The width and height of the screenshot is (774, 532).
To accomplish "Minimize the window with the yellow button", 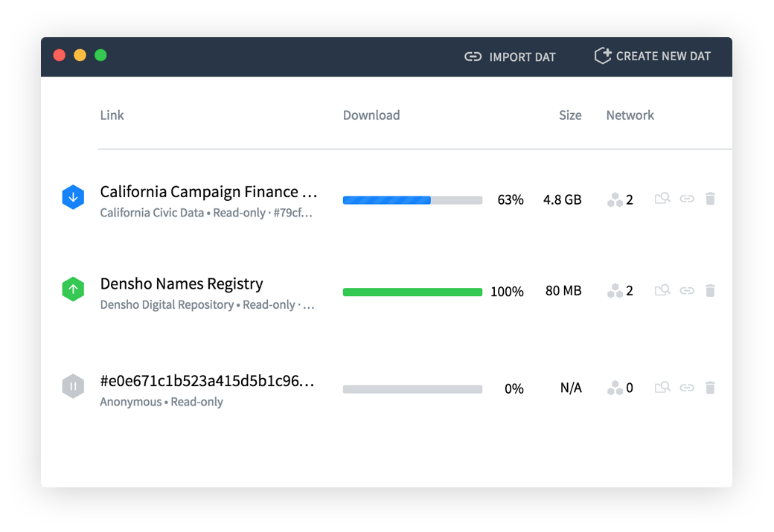I will 80,55.
